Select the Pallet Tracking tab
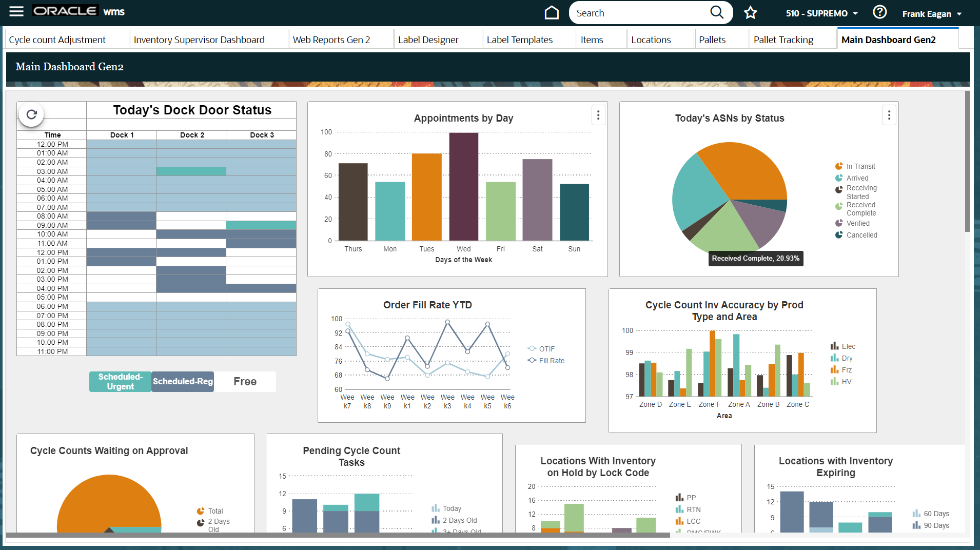This screenshot has width=980, height=550. (793, 40)
